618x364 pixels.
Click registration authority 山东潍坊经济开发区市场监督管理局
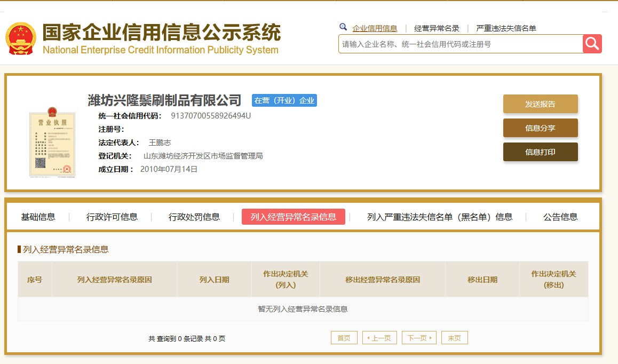(x=203, y=156)
